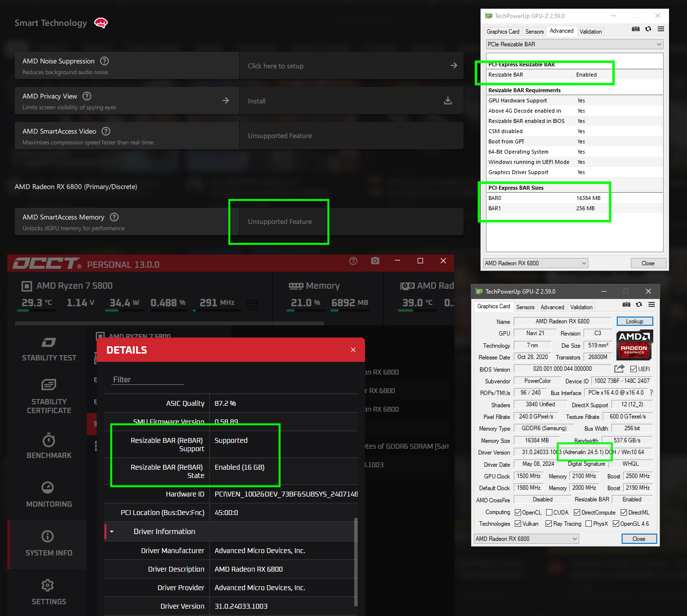Switch to Sensors tab in upper GPU-Z window
This screenshot has width=687, height=616.
click(x=534, y=32)
